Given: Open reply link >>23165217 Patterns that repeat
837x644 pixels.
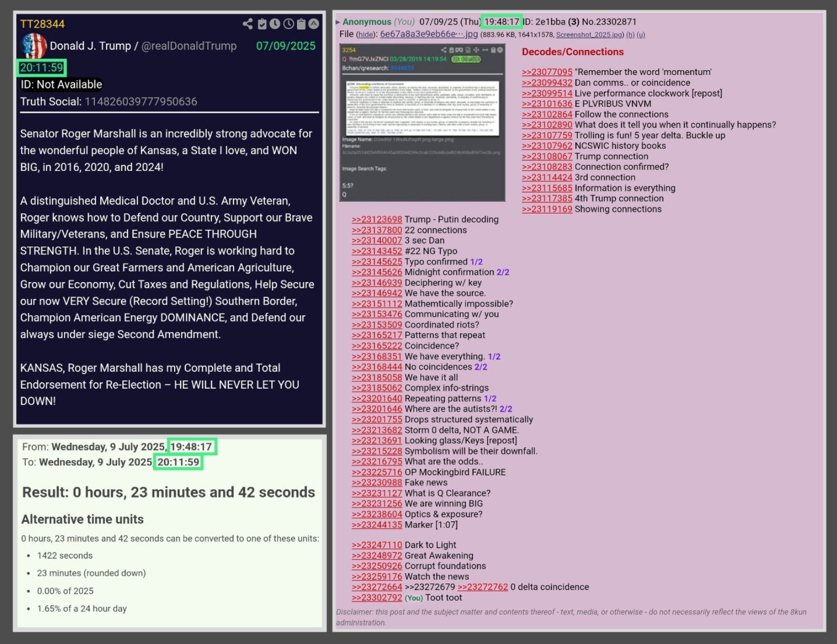Looking at the screenshot, I should tap(377, 335).
